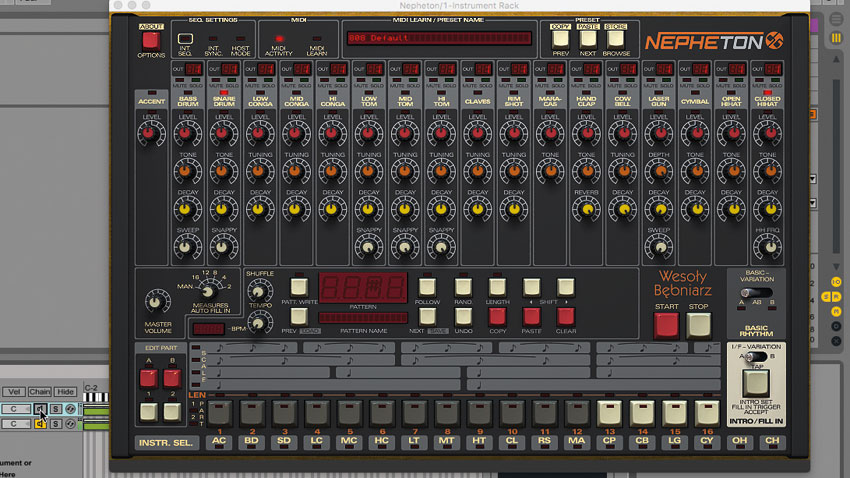The image size is (850, 478).
Task: Click the SHUFFLE knob
Action: (x=260, y=292)
